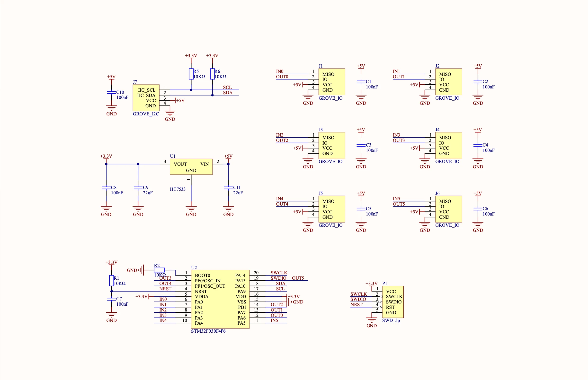Screen dimensions: 588x380
Task: Select capacitor C3 symbol
Action: point(361,145)
